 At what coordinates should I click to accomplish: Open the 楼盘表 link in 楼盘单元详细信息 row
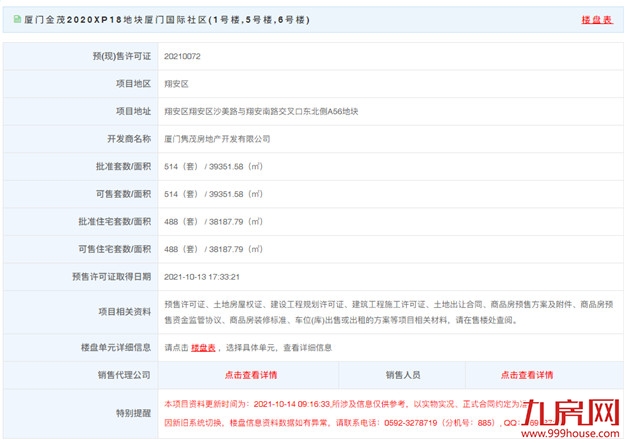pyautogui.click(x=203, y=348)
